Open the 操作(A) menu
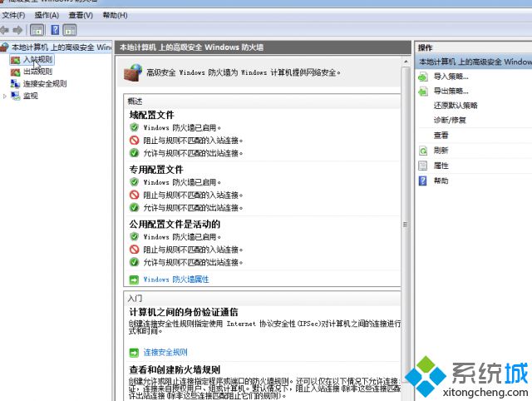 click(47, 15)
